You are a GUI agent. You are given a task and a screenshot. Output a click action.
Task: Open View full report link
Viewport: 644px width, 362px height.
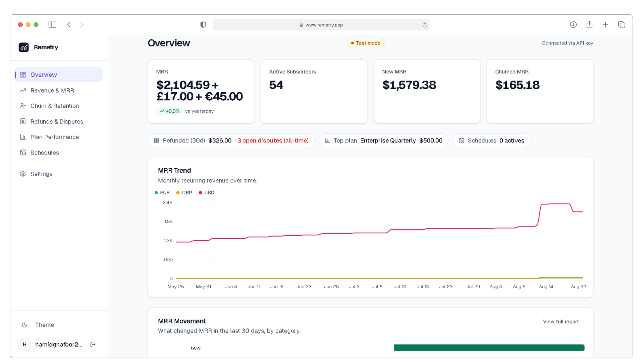[x=561, y=321]
